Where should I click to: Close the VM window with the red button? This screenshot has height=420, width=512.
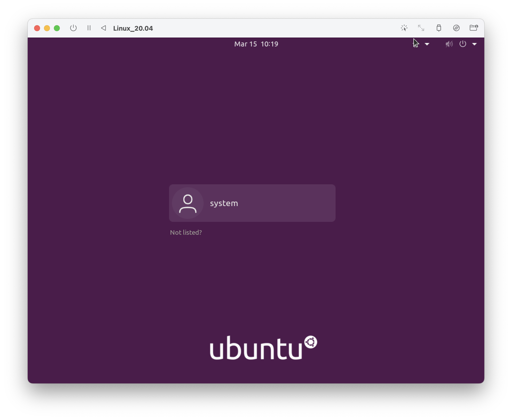[x=37, y=28]
